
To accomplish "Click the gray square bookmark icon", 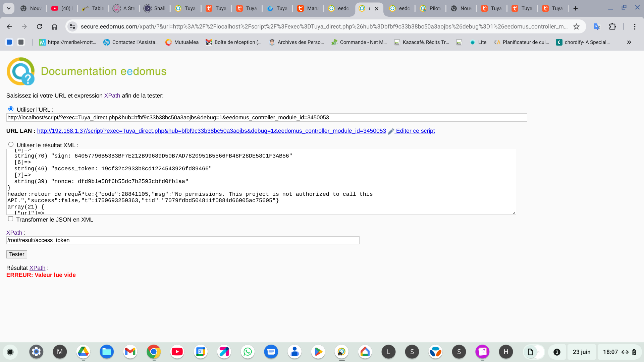I will (x=21, y=42).
